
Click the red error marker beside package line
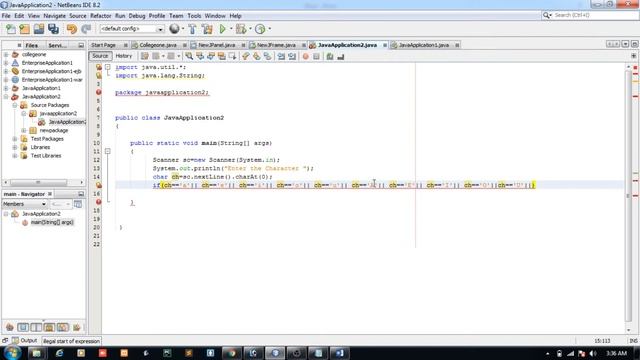[x=98, y=93]
